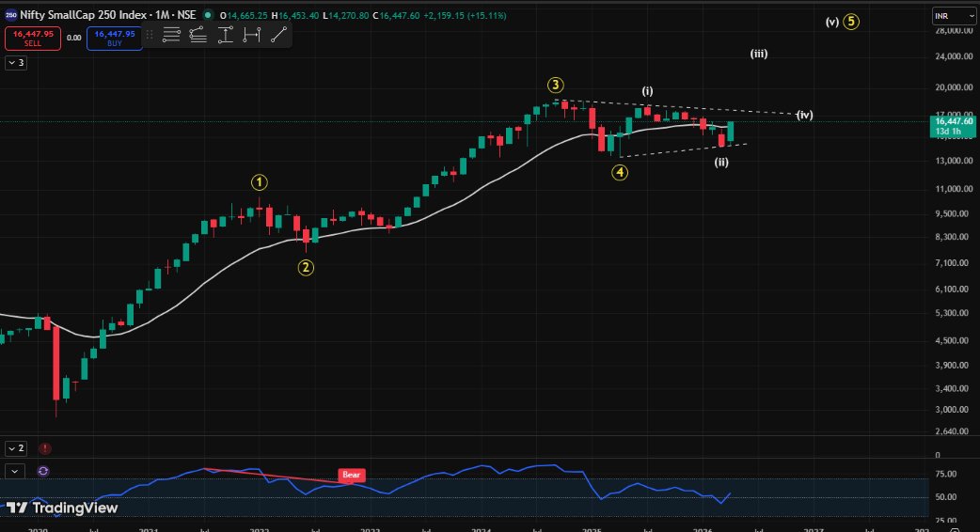Click the 11,000.00 price axis label
Screen dimensions: 980x532
coord(954,189)
